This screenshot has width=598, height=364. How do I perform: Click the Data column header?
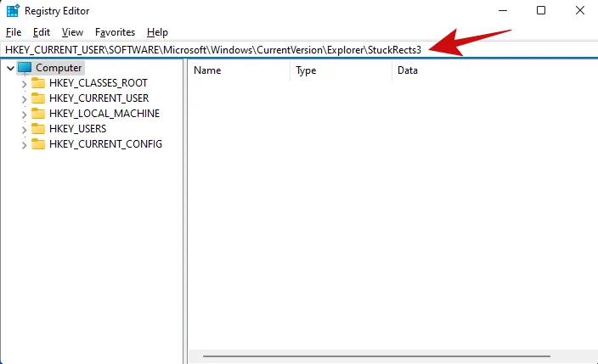tap(408, 70)
